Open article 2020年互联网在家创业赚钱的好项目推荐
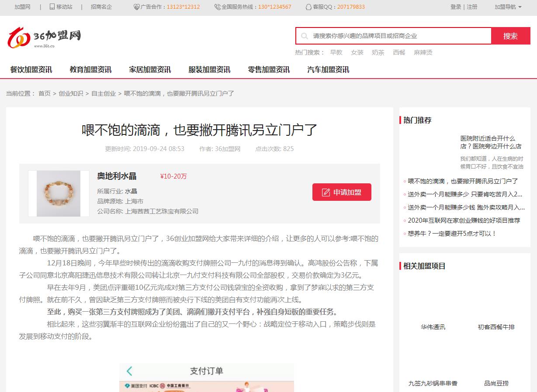 pos(464,220)
